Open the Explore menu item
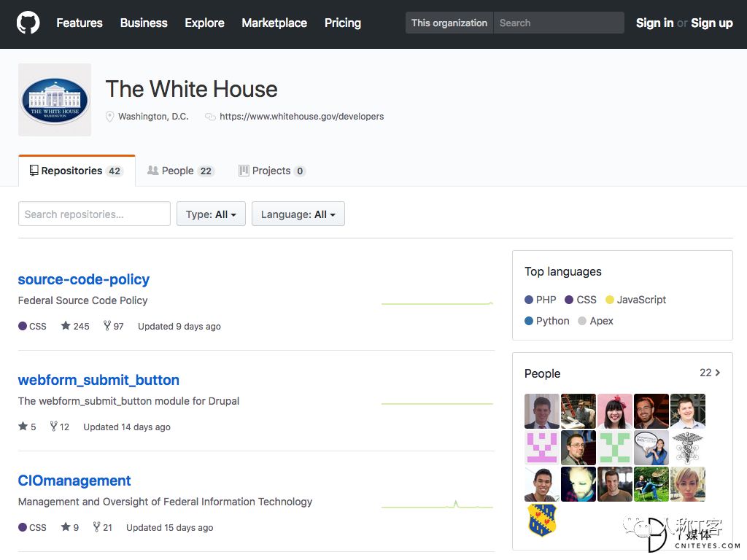Image resolution: width=747 pixels, height=560 pixels. (x=204, y=23)
